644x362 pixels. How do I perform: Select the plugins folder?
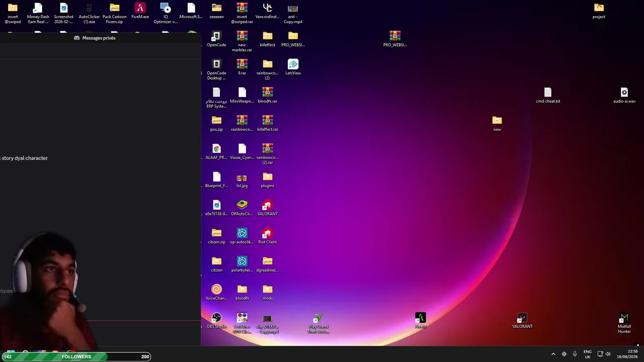pyautogui.click(x=267, y=180)
